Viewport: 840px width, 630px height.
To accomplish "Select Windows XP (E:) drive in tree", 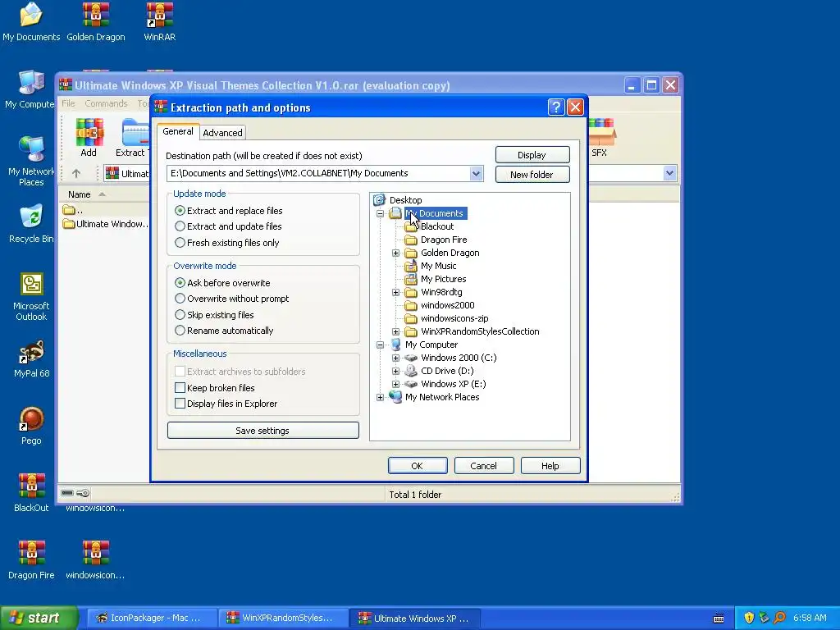I will tap(453, 384).
